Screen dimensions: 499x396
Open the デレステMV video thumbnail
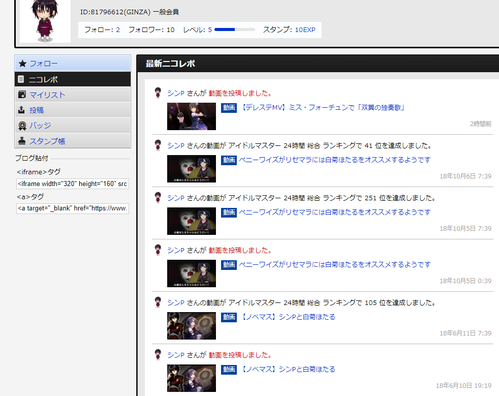click(191, 116)
